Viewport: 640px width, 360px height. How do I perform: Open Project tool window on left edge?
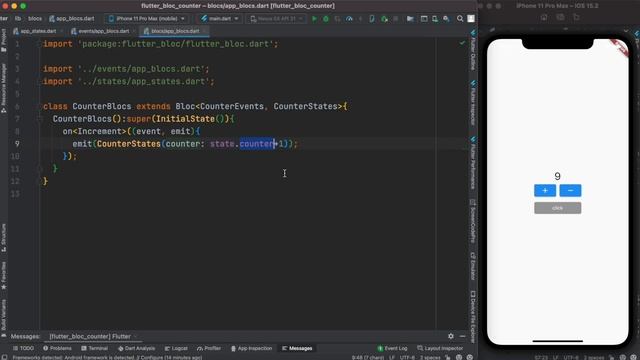tap(4, 40)
